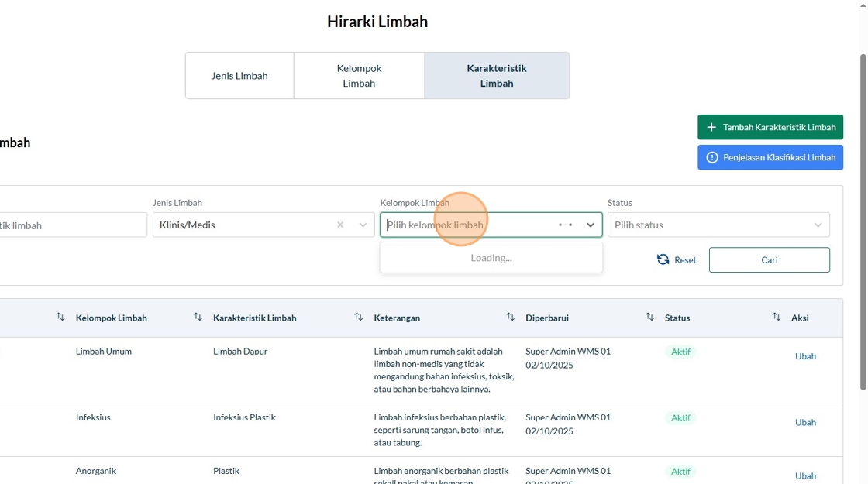Select the Karakteristik Limbah tab
The width and height of the screenshot is (868, 484).
click(497, 76)
